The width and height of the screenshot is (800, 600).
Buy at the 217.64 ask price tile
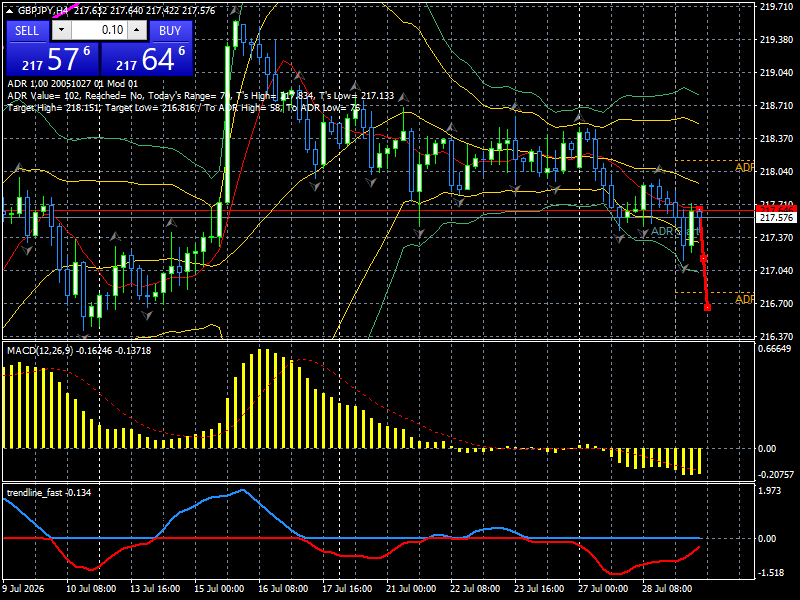click(147, 59)
